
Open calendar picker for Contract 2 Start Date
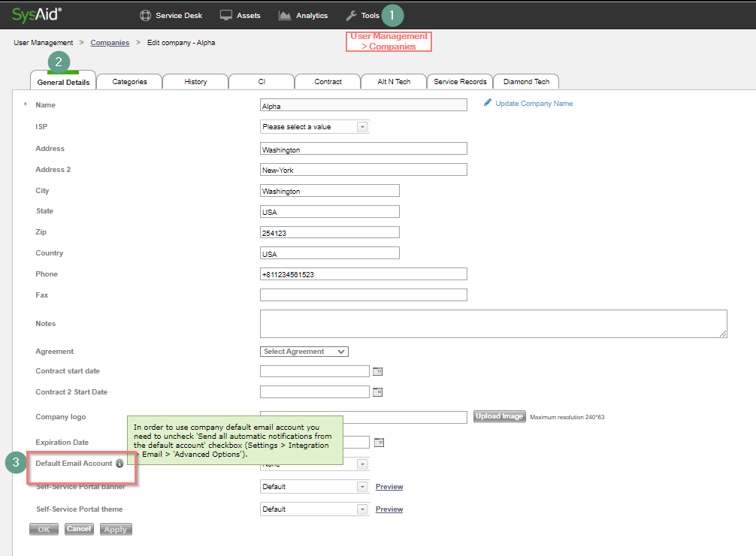click(377, 392)
